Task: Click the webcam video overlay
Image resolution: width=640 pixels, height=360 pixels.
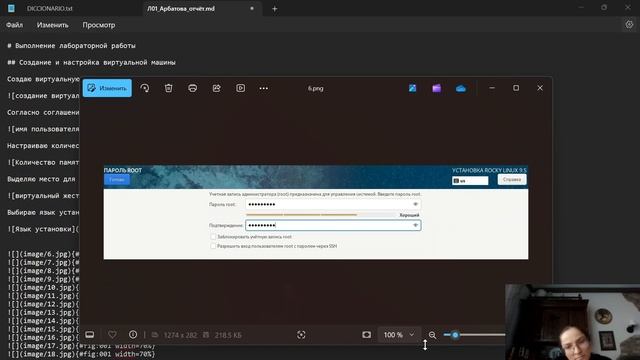Action: 573,322
